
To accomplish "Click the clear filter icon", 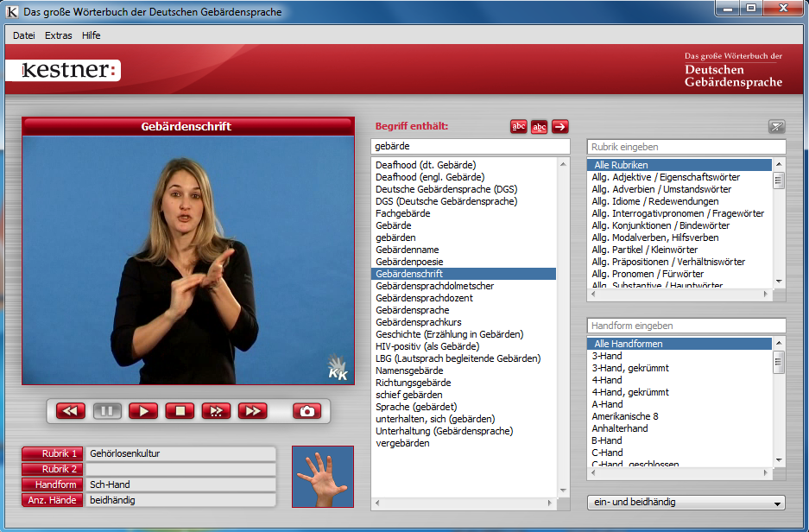I will coord(776,126).
